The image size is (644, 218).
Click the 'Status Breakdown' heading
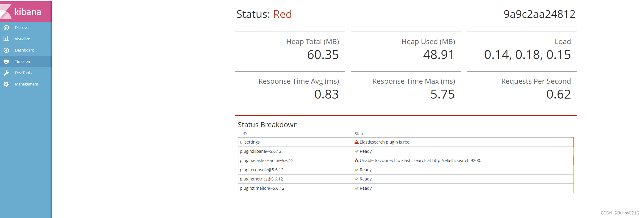point(268,124)
